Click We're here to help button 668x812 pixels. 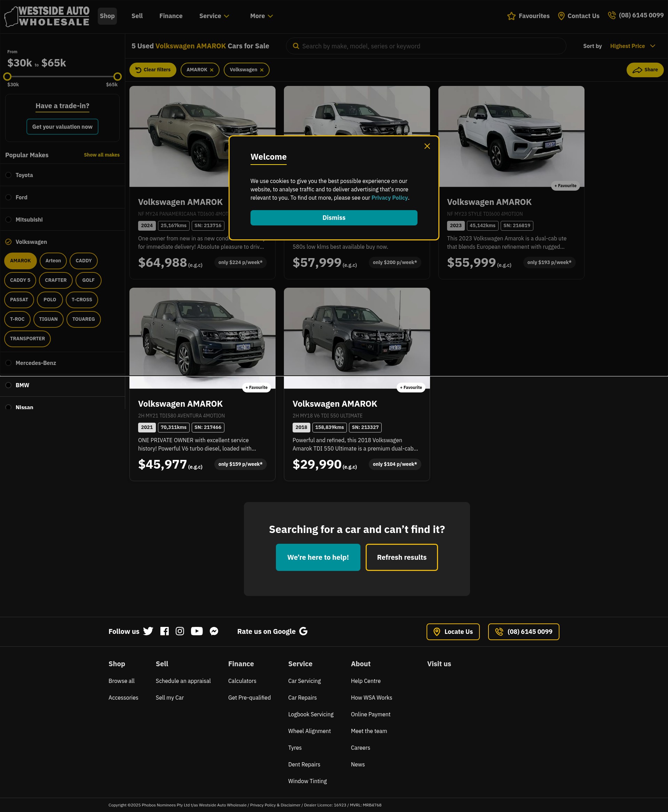[x=318, y=557]
